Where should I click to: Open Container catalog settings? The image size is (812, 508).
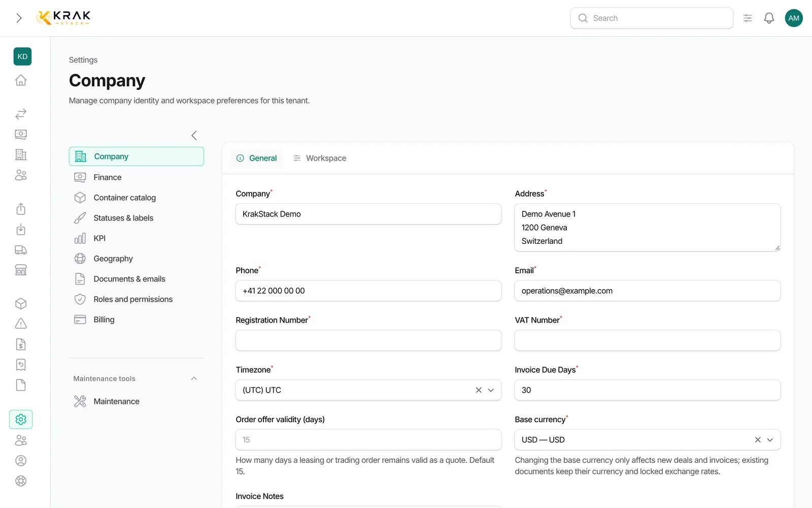click(137, 198)
